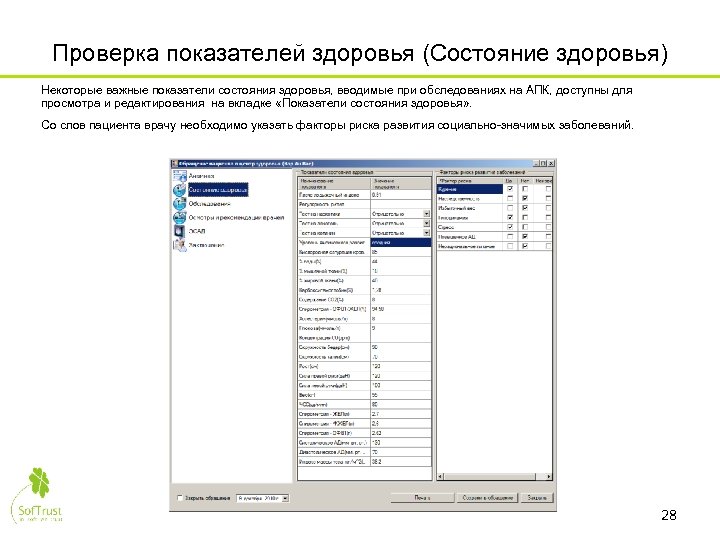Toggle Нет for Нерациональное питание
Screen dimensions: 720x540
pyautogui.click(x=525, y=246)
